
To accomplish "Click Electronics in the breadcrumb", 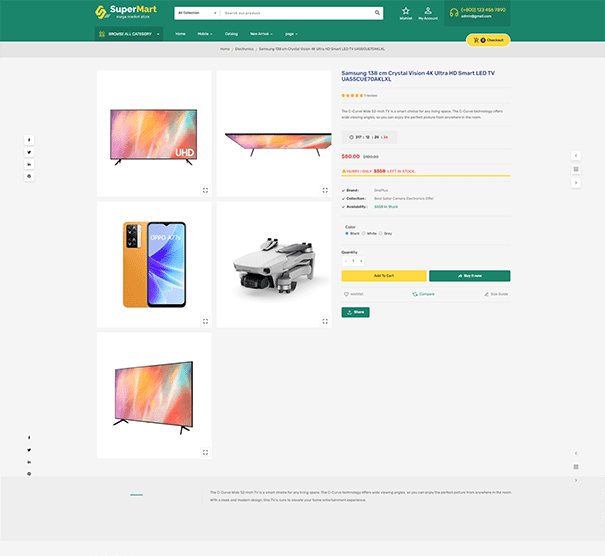I will pyautogui.click(x=244, y=49).
